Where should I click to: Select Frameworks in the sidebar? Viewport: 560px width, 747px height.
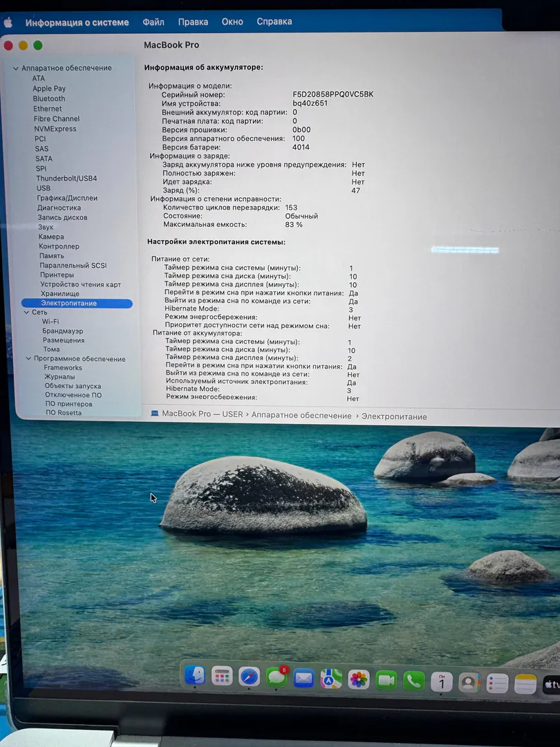(x=63, y=367)
